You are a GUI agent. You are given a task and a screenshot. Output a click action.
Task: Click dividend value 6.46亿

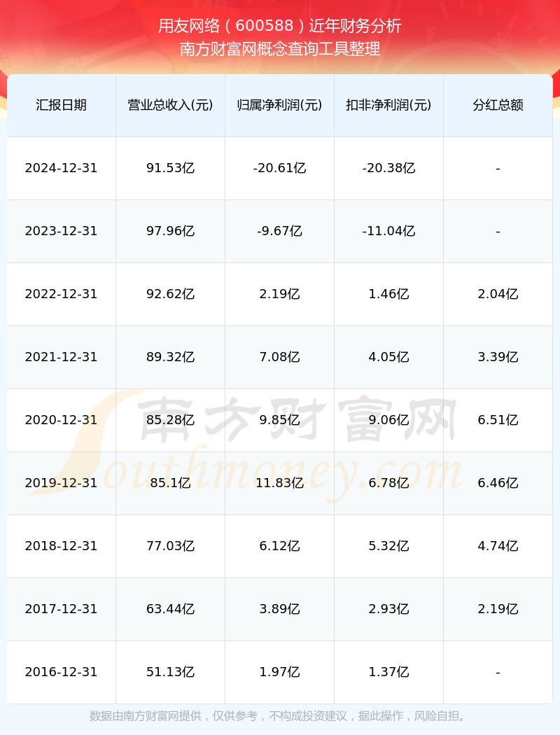(x=498, y=483)
